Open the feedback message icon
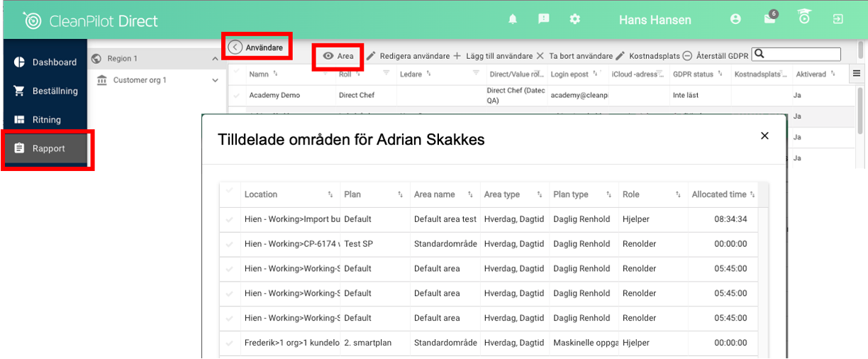 [x=544, y=19]
